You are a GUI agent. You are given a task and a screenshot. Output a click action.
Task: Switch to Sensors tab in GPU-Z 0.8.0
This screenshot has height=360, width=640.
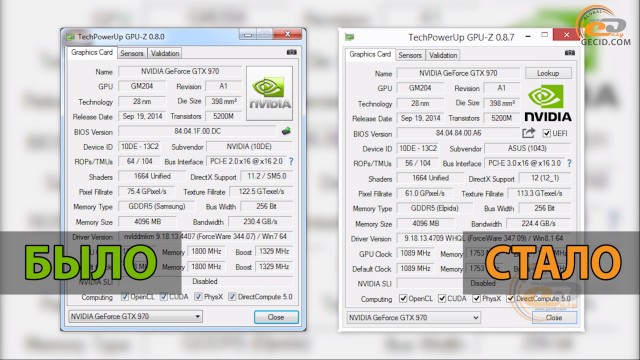132,53
